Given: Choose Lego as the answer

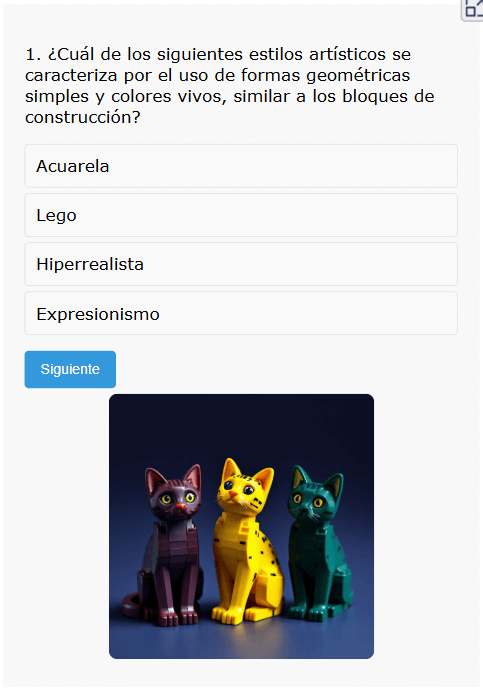Looking at the screenshot, I should click(241, 215).
